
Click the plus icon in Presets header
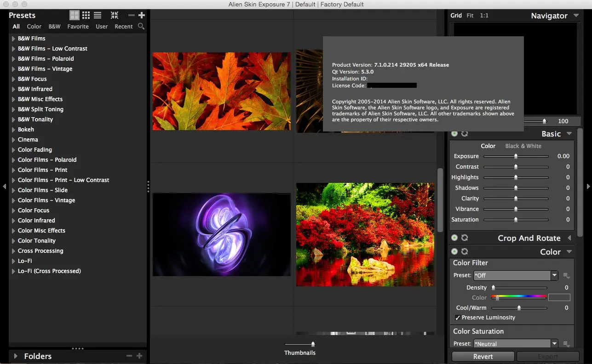point(142,16)
